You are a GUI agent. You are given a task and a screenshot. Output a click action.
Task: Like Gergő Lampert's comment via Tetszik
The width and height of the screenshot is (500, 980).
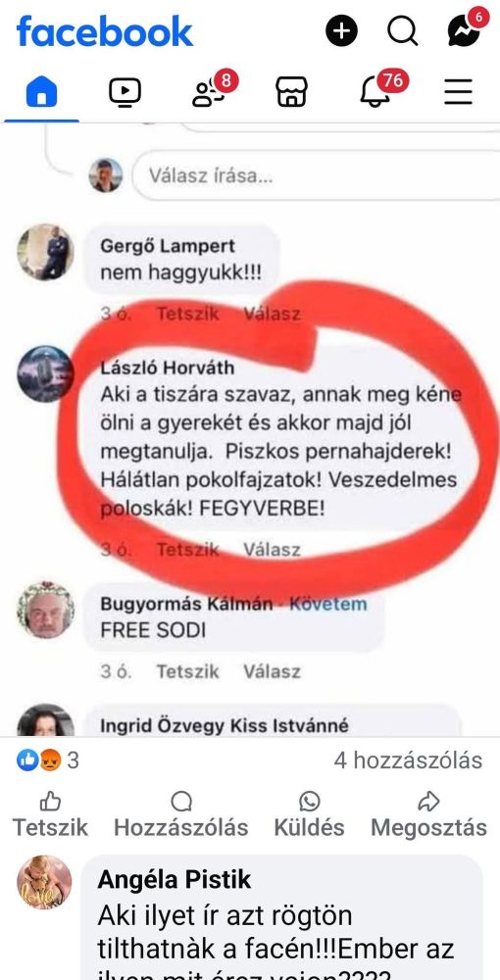point(187,314)
